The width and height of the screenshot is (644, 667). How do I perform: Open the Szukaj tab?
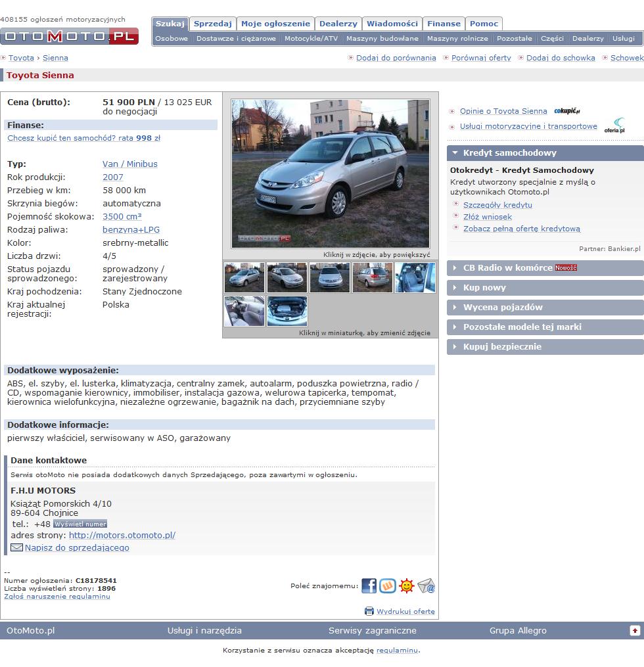coord(170,24)
